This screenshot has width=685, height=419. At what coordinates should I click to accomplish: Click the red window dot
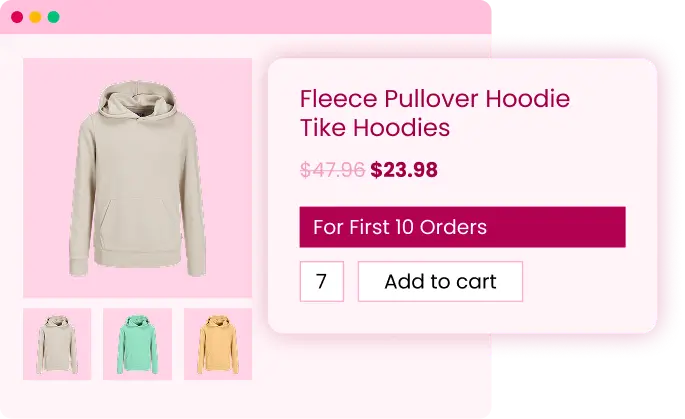pyautogui.click(x=17, y=17)
